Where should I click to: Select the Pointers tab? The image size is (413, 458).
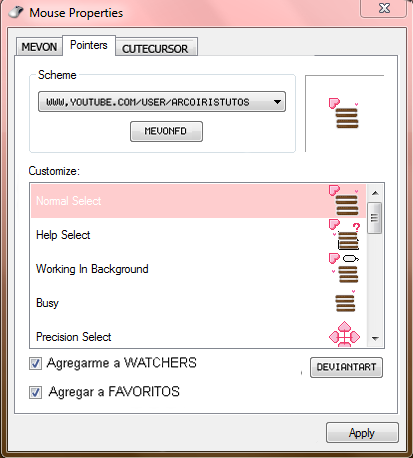point(89,45)
